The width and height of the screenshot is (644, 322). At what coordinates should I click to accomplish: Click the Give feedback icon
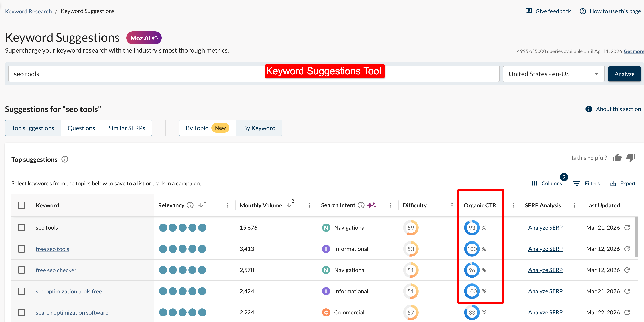[x=529, y=11]
